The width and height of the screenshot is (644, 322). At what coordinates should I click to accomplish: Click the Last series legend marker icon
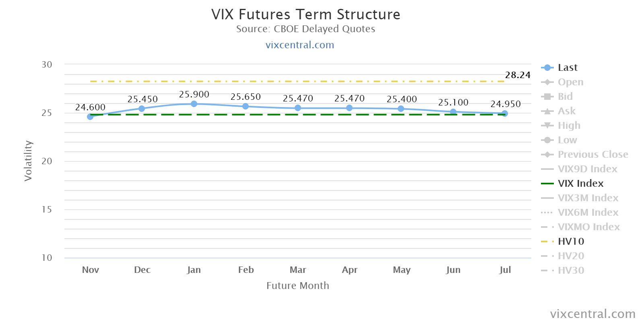pyautogui.click(x=547, y=68)
